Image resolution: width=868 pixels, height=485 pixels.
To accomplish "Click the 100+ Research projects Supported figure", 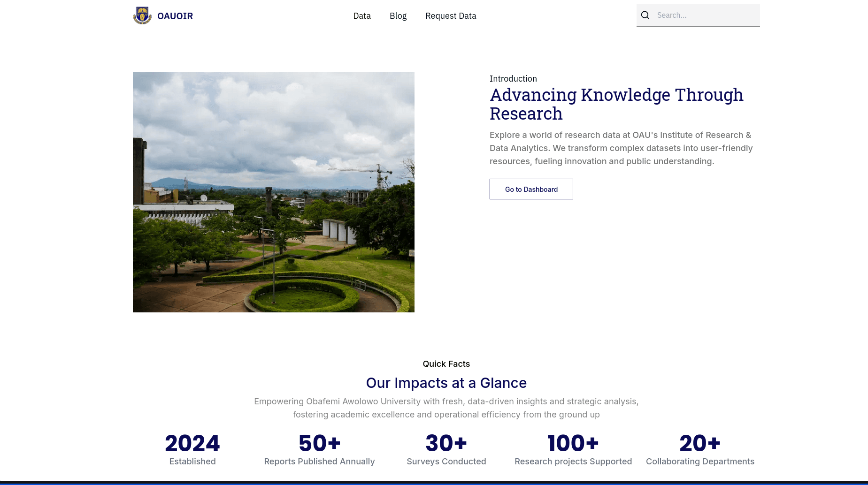I will [x=573, y=444].
